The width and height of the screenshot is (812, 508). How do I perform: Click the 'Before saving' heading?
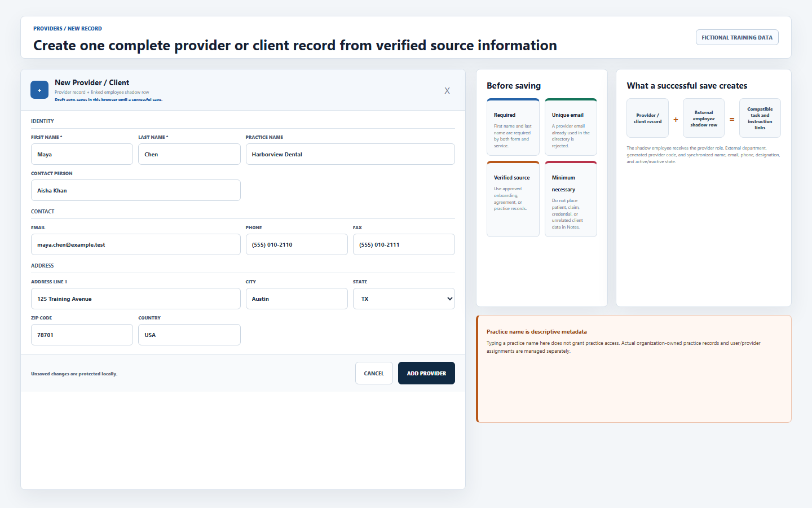click(x=514, y=86)
